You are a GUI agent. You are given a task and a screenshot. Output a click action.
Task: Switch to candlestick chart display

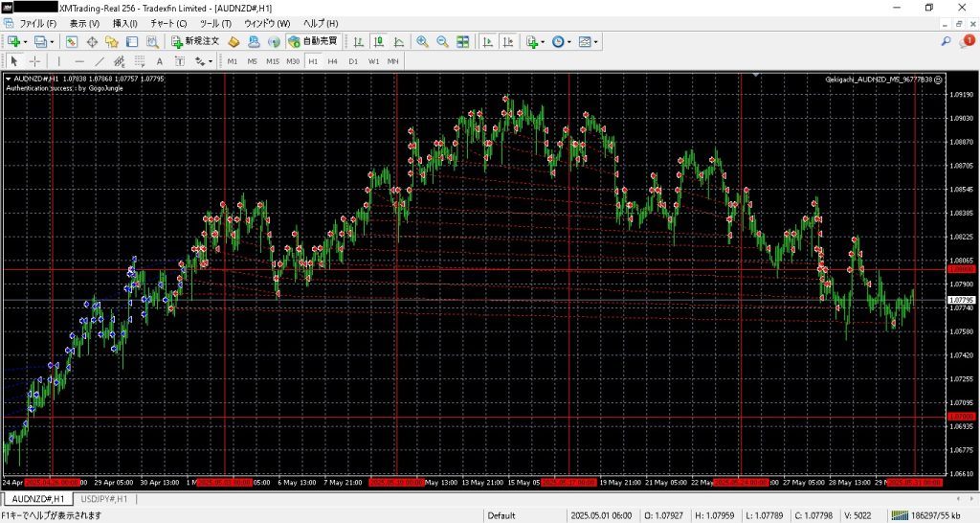(378, 41)
